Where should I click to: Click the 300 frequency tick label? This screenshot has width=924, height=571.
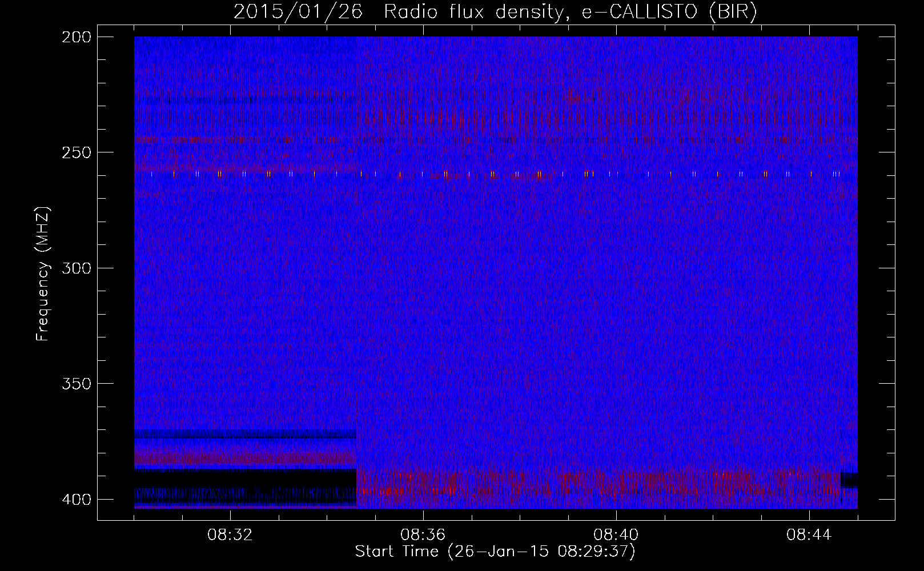click(x=76, y=268)
